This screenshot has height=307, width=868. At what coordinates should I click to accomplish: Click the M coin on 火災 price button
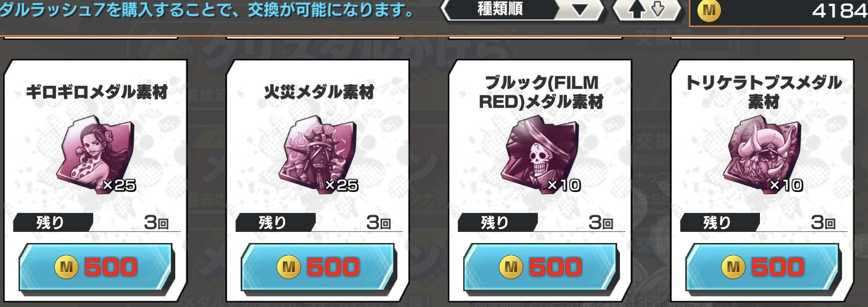tap(289, 267)
